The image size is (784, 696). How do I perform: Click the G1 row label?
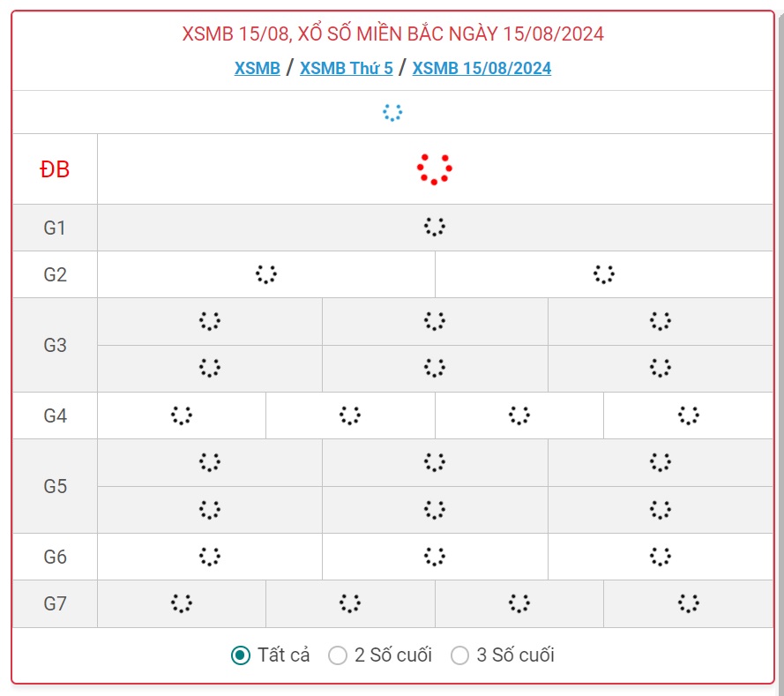point(55,228)
